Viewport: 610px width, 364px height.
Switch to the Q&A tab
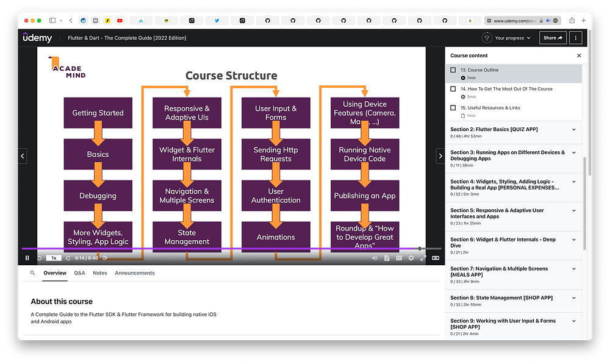point(79,273)
